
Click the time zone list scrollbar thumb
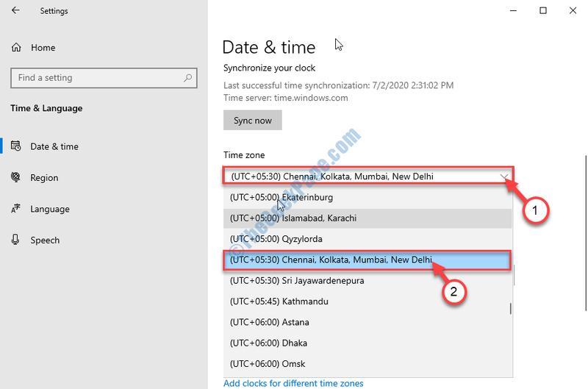[510, 308]
